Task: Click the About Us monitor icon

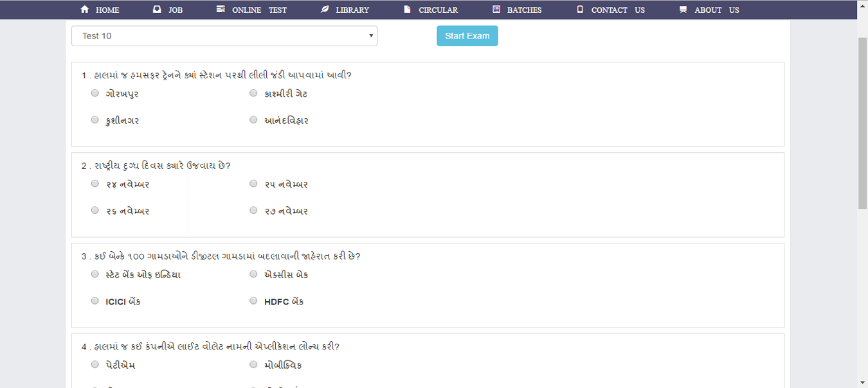Action: click(683, 10)
